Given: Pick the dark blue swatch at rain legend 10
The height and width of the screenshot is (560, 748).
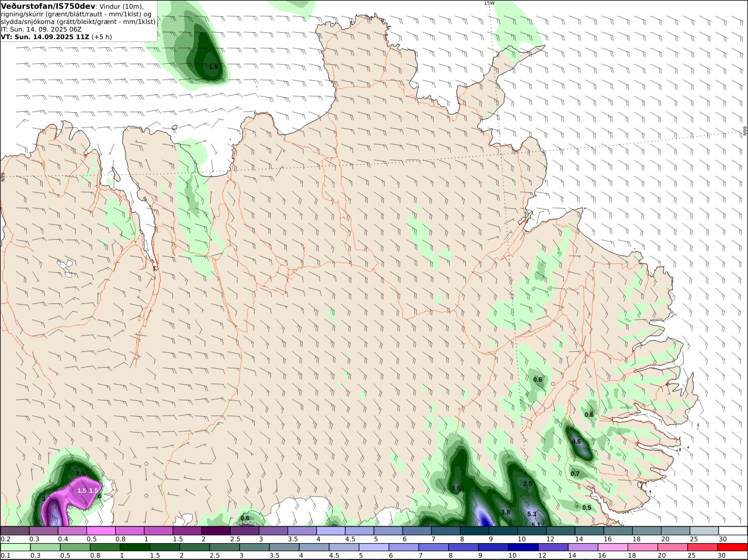Looking at the screenshot, I should pyautogui.click(x=524, y=547).
